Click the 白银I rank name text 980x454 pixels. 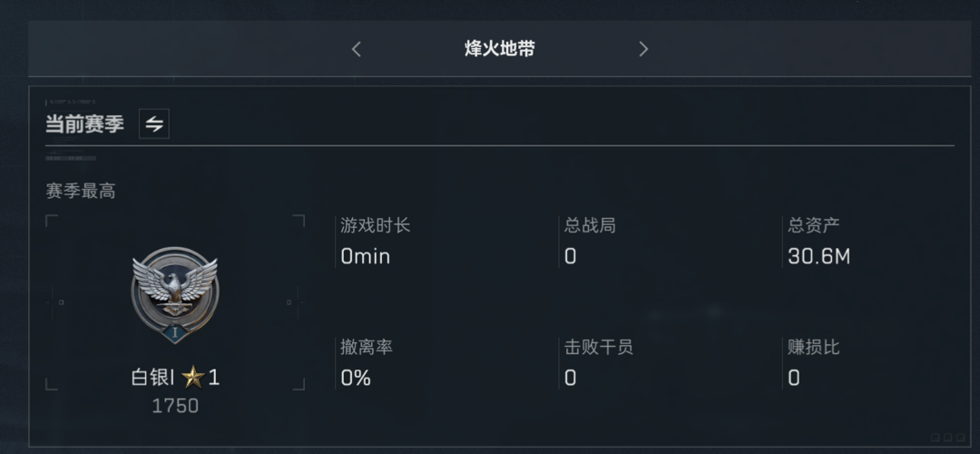153,378
